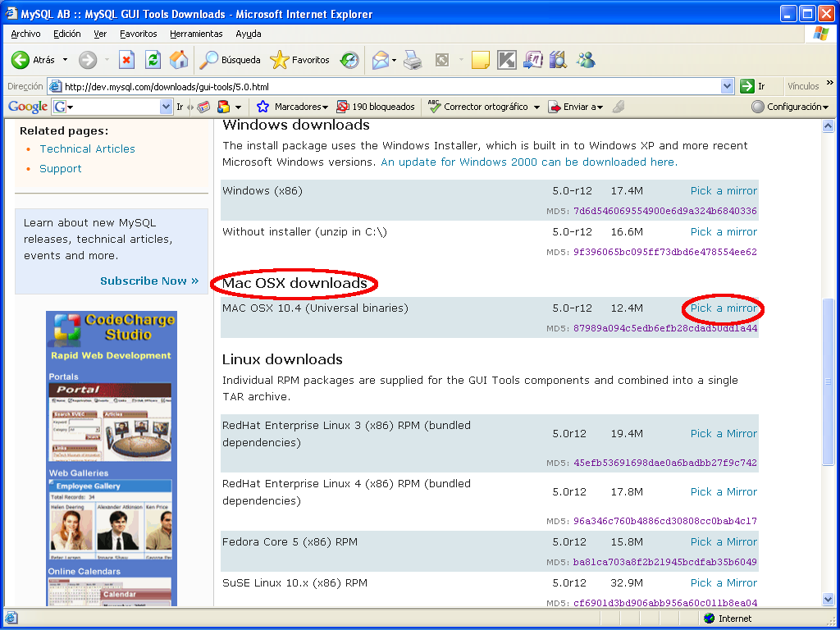Open the Herramientas menu

(x=196, y=34)
